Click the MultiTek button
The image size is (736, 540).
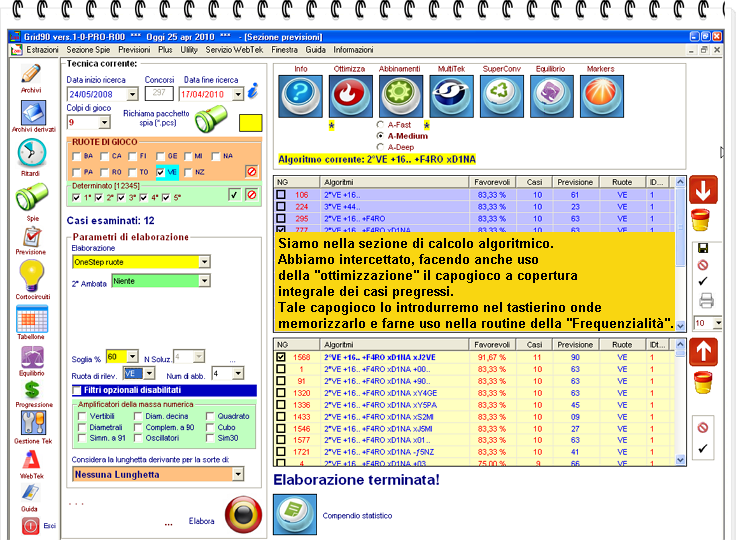[451, 96]
